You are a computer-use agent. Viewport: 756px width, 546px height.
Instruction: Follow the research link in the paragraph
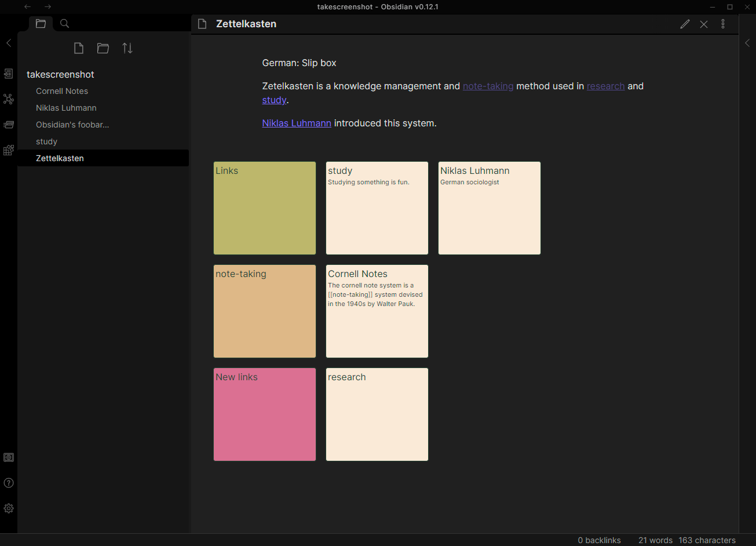[605, 86]
